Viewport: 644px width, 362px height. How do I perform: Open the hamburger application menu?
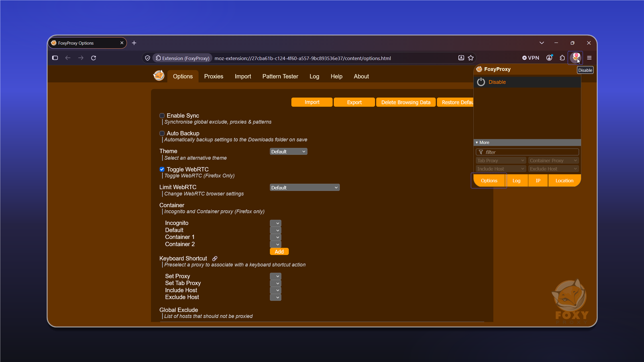(589, 58)
